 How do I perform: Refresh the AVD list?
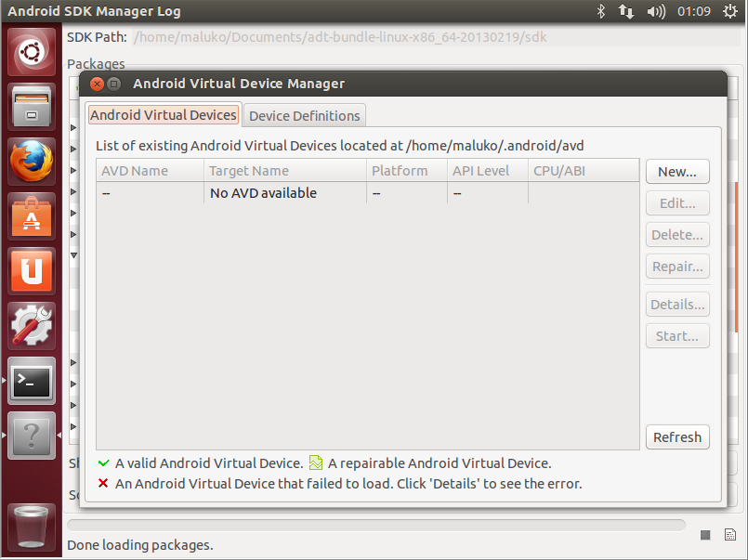pos(677,437)
